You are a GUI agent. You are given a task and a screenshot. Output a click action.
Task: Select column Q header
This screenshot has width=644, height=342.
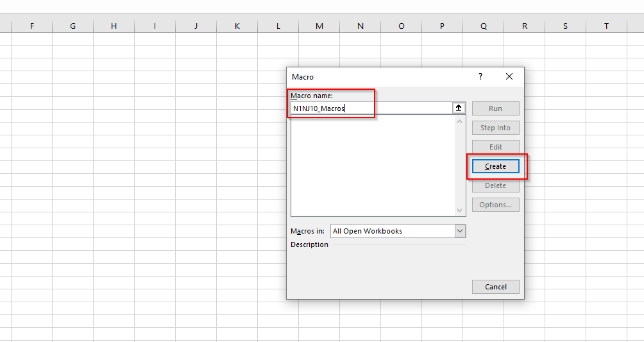click(x=483, y=26)
